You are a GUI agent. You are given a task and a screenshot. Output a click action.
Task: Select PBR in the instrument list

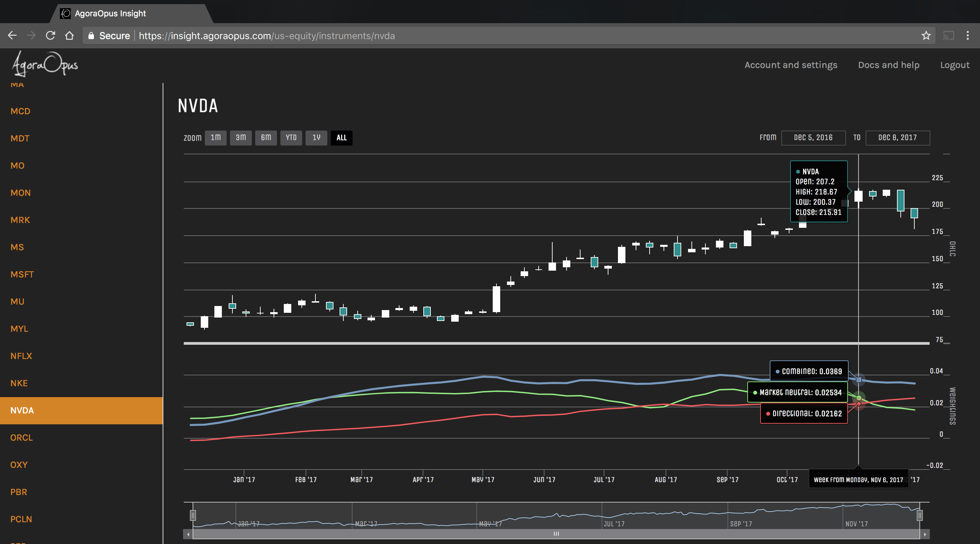tap(19, 492)
